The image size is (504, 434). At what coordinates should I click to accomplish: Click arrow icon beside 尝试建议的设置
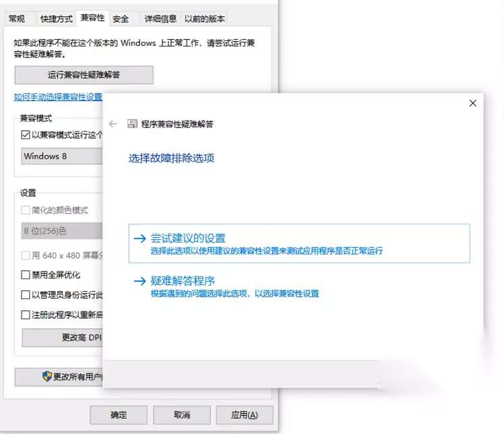point(140,239)
